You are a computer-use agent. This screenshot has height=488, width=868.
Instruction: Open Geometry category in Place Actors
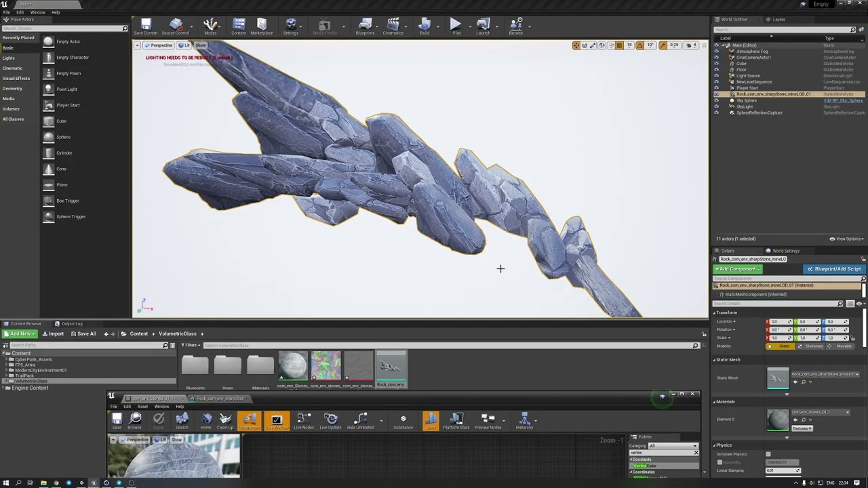(12, 89)
